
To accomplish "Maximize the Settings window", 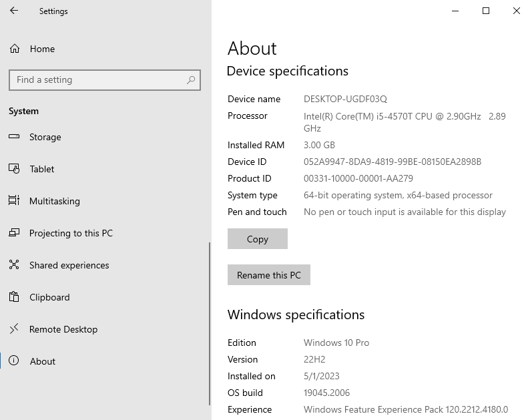I will point(486,11).
